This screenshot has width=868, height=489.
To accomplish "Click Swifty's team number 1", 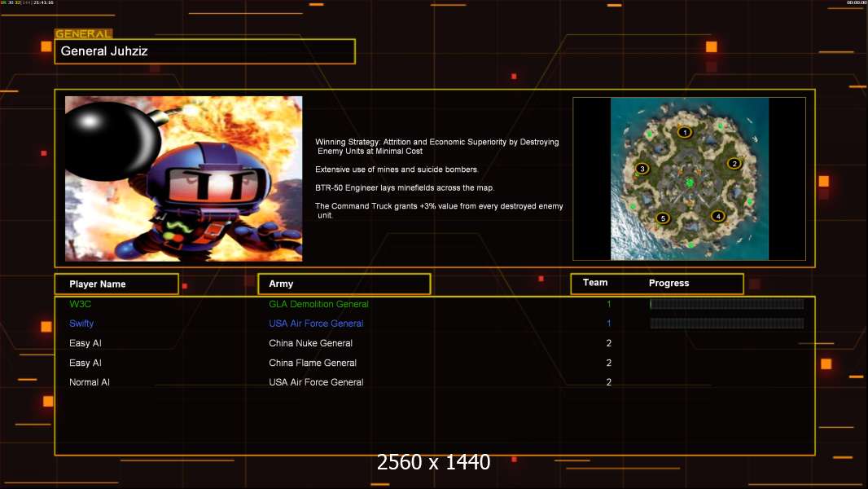I will click(609, 324).
